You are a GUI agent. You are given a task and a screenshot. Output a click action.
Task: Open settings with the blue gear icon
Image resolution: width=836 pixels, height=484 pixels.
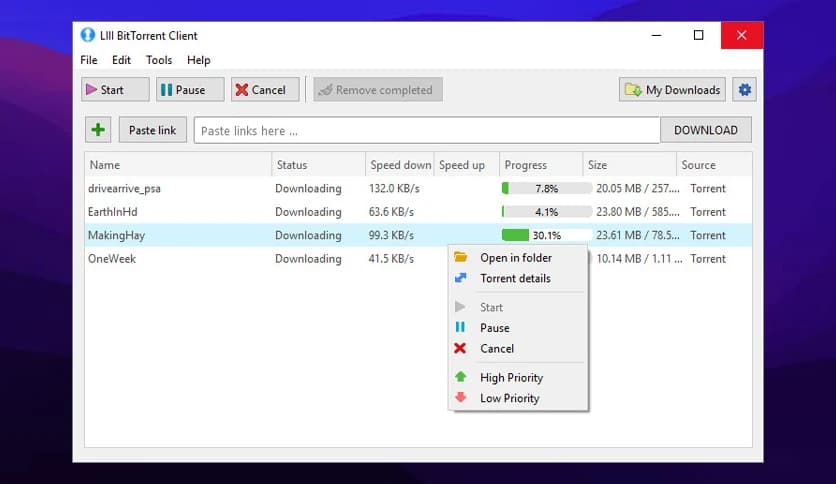[744, 90]
